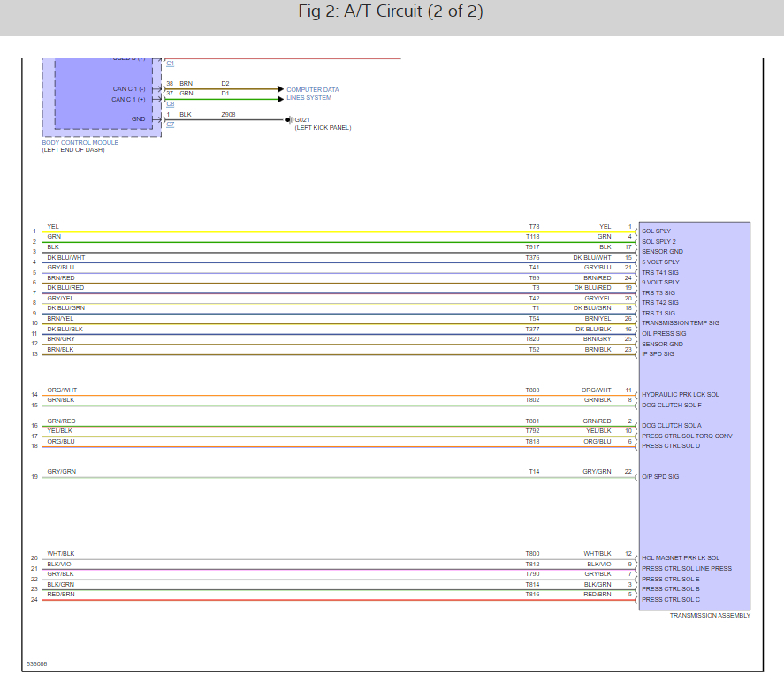Viewport: 784px width, 690px height.
Task: Open the C1 connector link
Action: [170, 64]
